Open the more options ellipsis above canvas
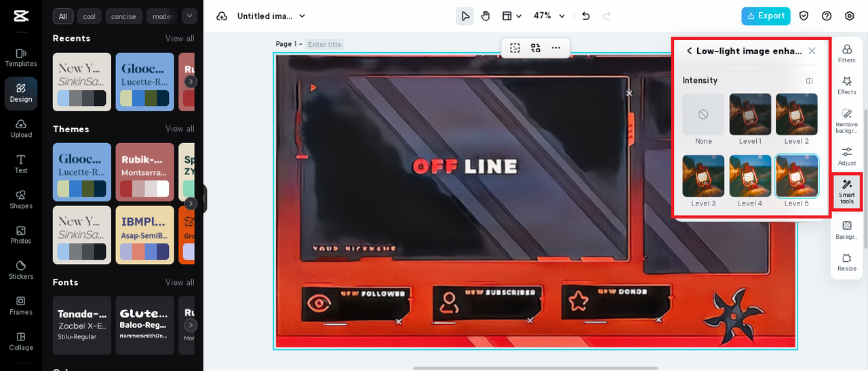 (x=556, y=48)
